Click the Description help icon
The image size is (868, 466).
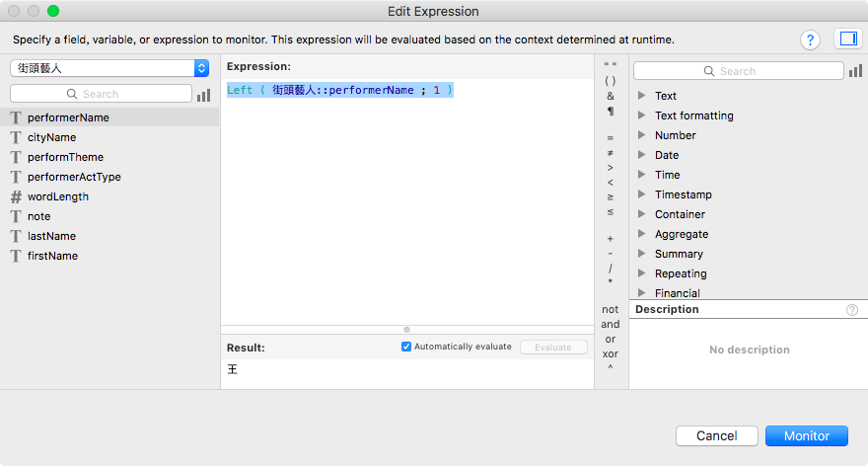click(x=852, y=310)
